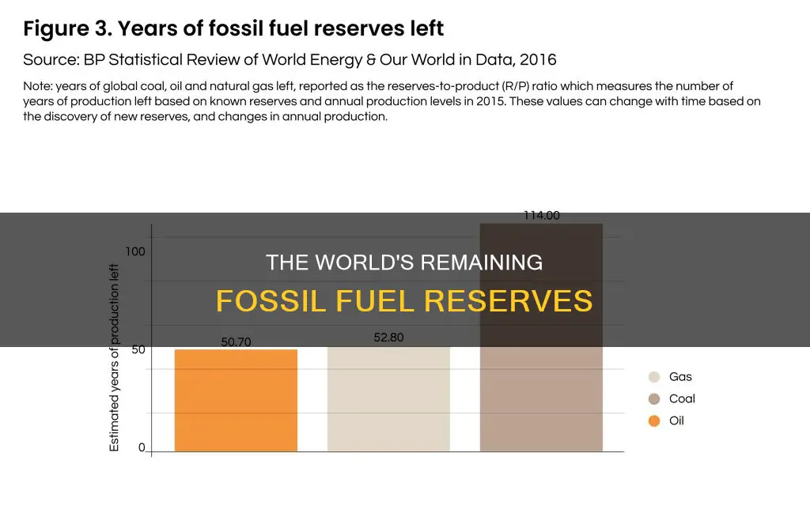810x532 pixels.
Task: Click 'THE WORLD'S REMAINING' banner heading
Action: tap(404, 262)
